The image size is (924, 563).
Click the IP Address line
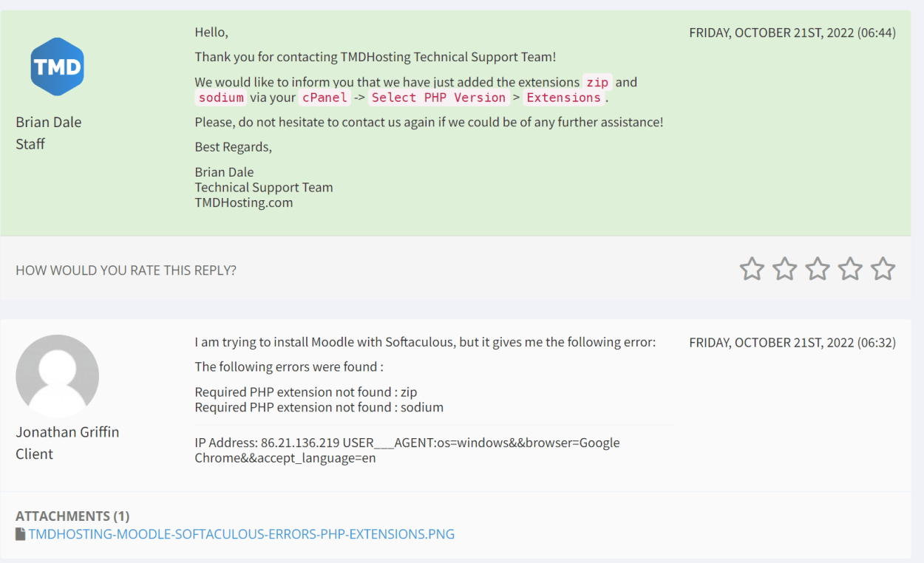point(407,450)
